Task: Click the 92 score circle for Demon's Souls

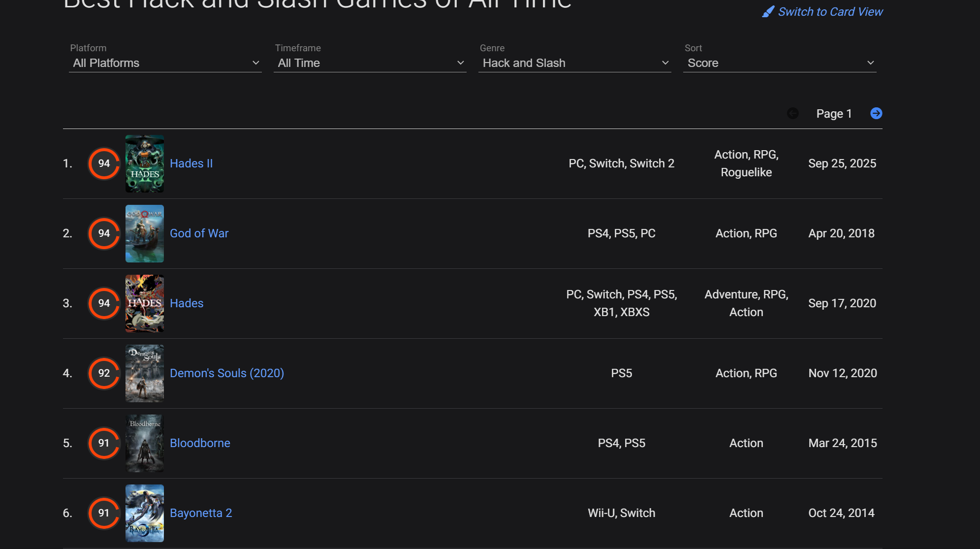Action: tap(104, 373)
